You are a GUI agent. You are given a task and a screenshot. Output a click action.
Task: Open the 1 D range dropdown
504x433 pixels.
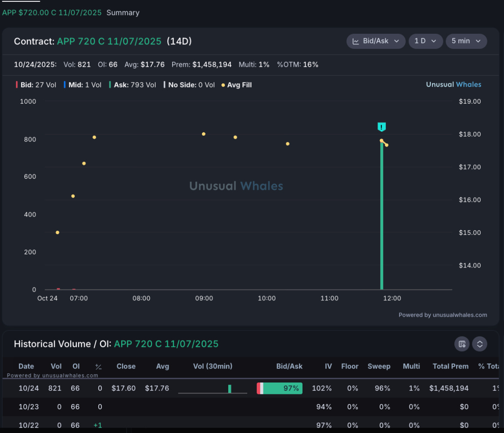pyautogui.click(x=425, y=41)
